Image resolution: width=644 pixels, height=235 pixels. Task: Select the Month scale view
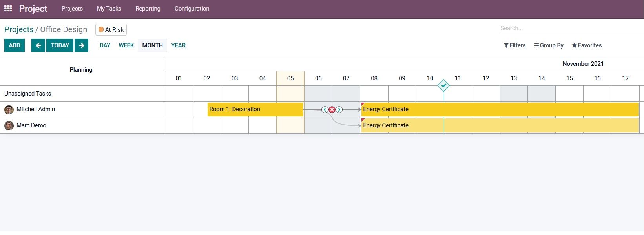click(152, 45)
